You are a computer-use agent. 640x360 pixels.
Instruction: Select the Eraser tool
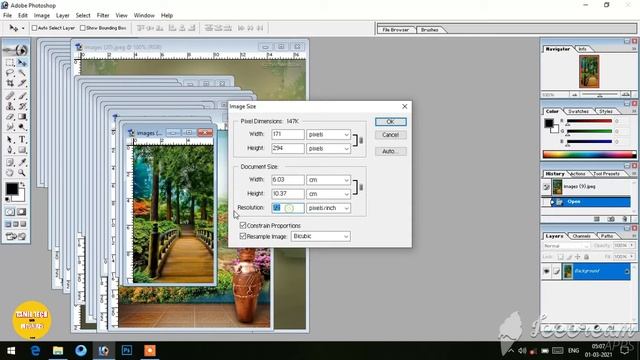(x=10, y=117)
